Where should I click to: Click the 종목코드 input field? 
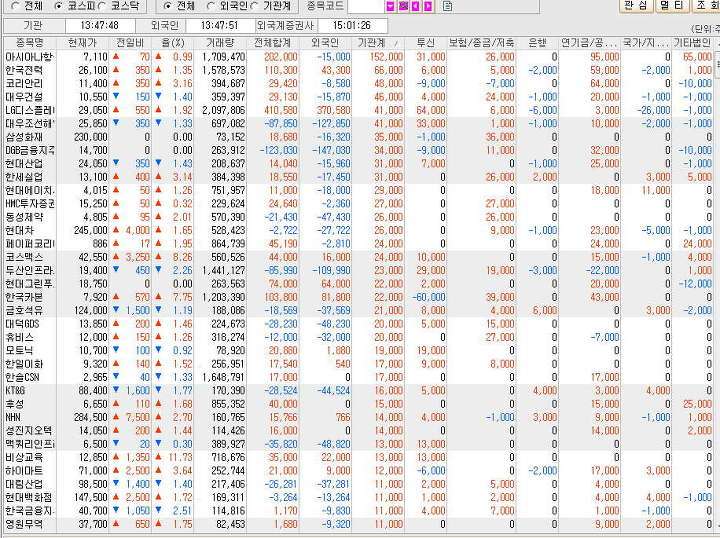click(x=366, y=6)
